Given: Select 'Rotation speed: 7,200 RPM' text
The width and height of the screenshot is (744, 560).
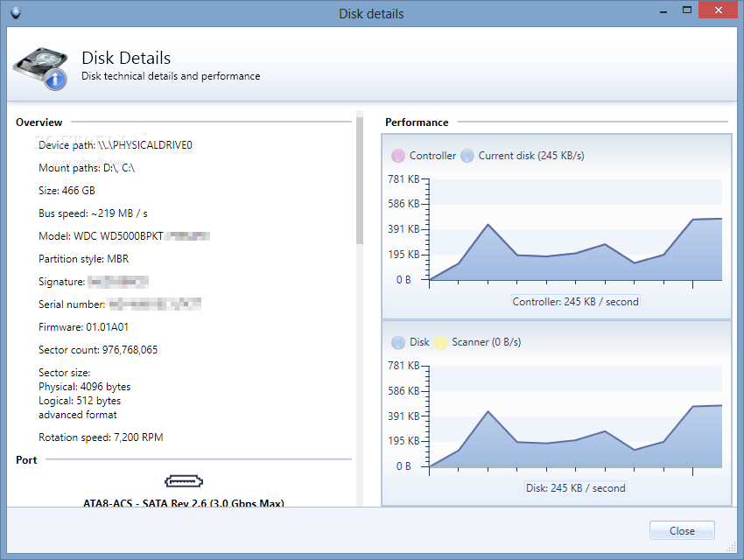Looking at the screenshot, I should pos(101,437).
